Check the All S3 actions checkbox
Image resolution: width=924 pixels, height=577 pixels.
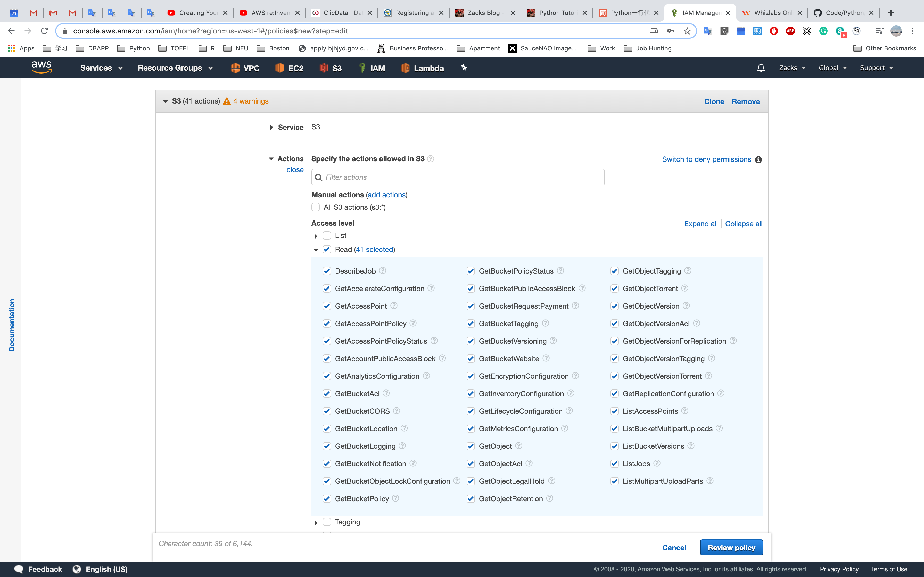click(315, 207)
